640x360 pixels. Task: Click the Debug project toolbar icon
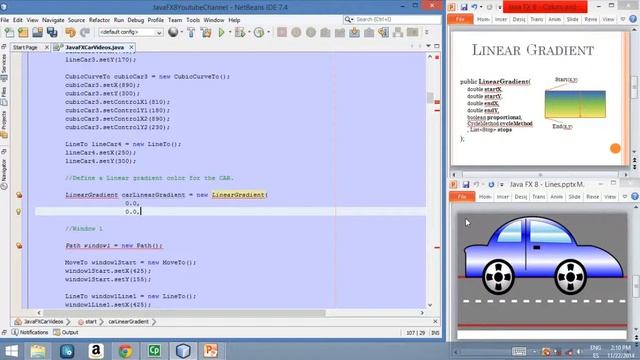coord(240,32)
